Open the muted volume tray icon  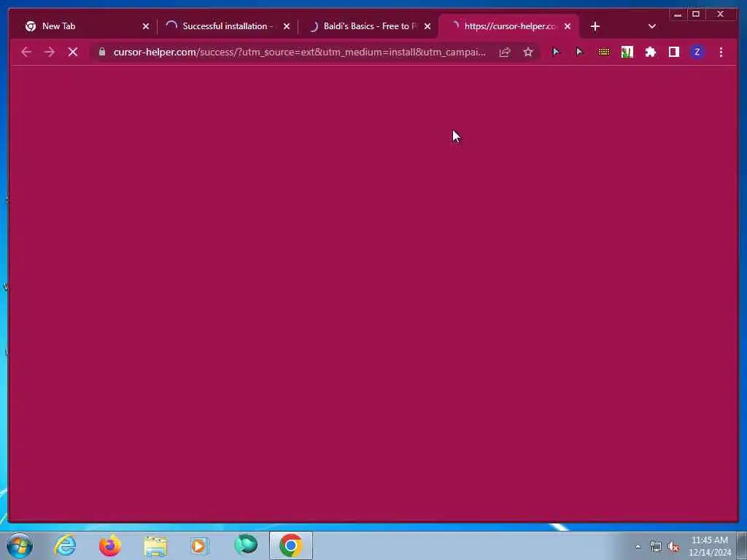click(673, 547)
